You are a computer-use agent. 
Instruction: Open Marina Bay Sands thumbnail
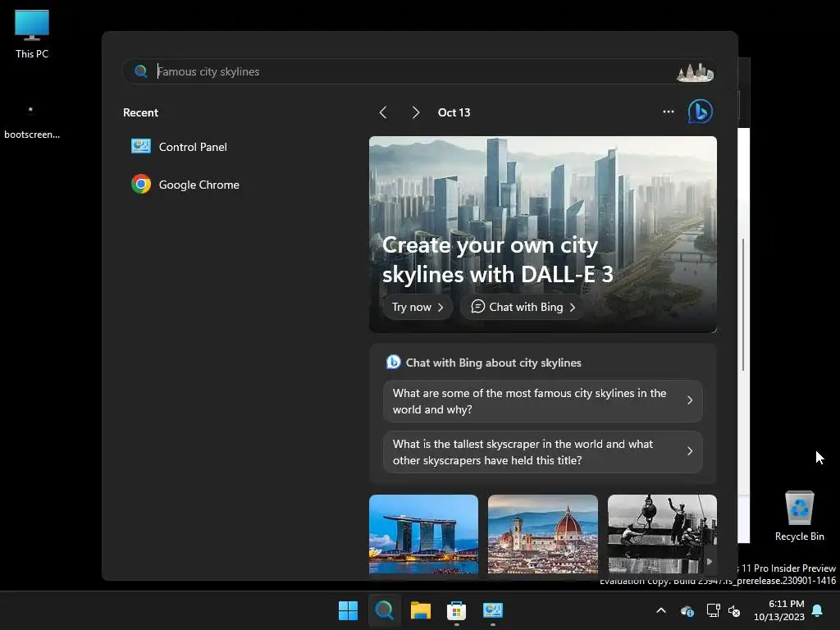[424, 534]
